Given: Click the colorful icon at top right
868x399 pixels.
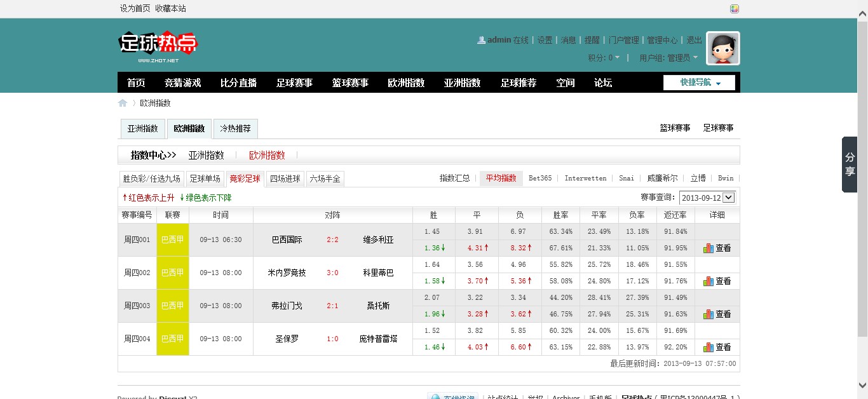Looking at the screenshot, I should [x=735, y=9].
